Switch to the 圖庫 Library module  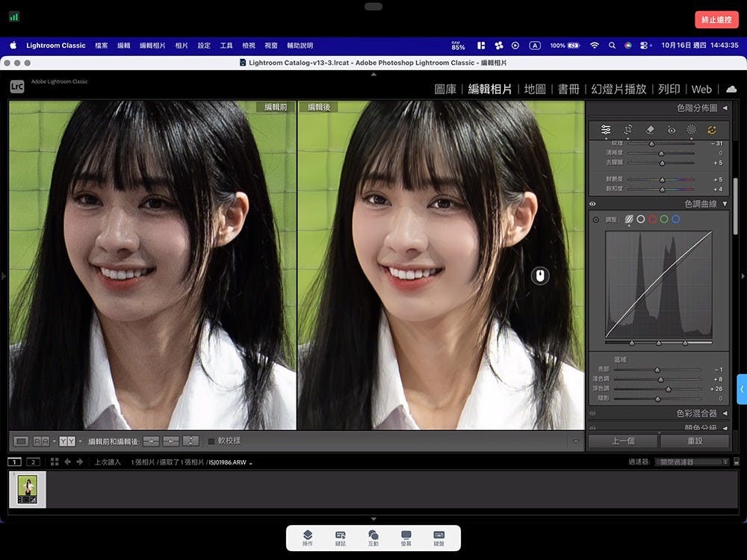click(x=445, y=89)
